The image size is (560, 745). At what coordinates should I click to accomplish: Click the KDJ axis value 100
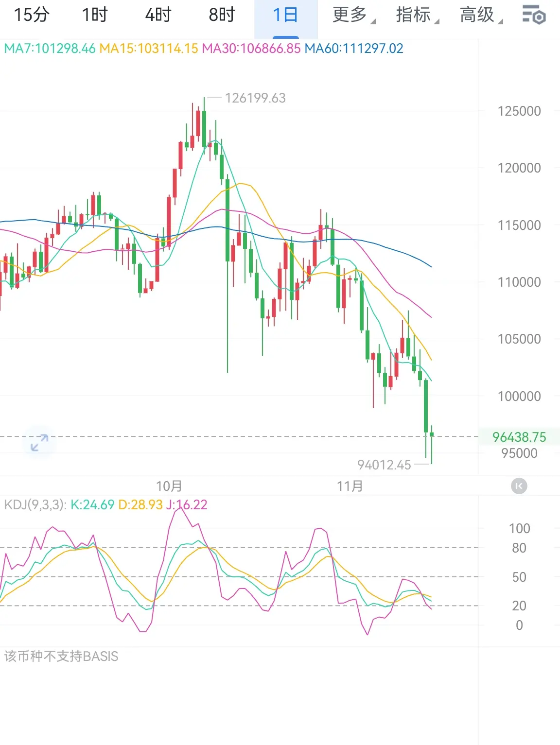519,529
